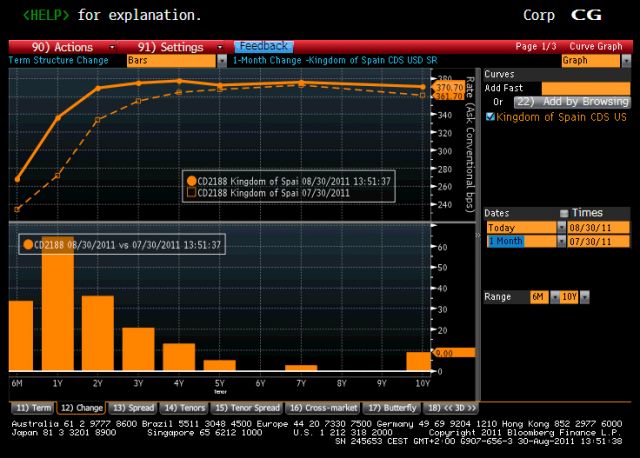Viewport: 640px width, 458px height.
Task: Click legend circle for 08/30/2011 curve
Action: coord(191,181)
